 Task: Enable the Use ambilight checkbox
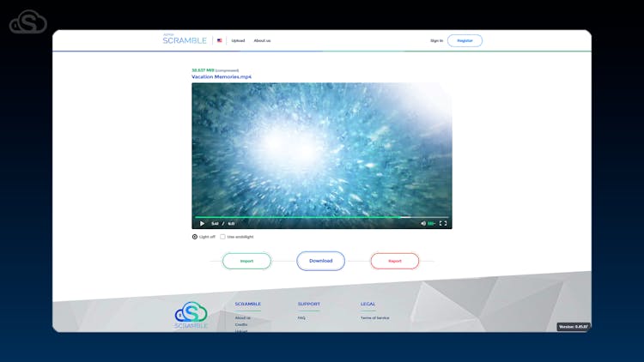tap(222, 237)
